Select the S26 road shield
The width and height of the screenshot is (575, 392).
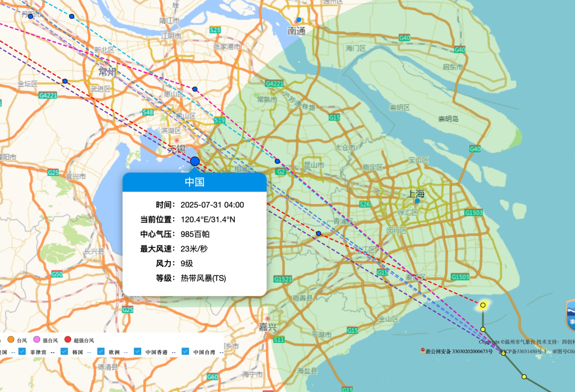pos(365,204)
